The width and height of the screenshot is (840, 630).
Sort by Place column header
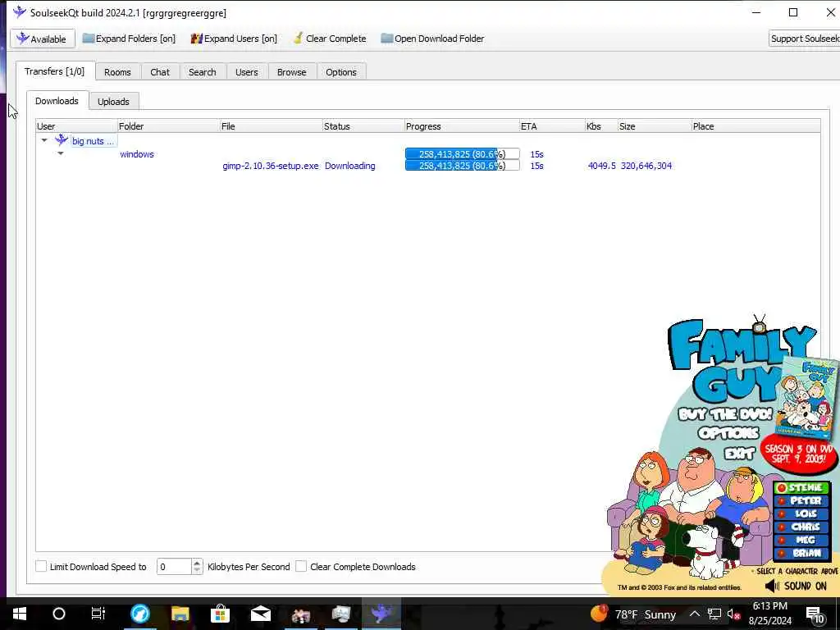click(x=756, y=126)
